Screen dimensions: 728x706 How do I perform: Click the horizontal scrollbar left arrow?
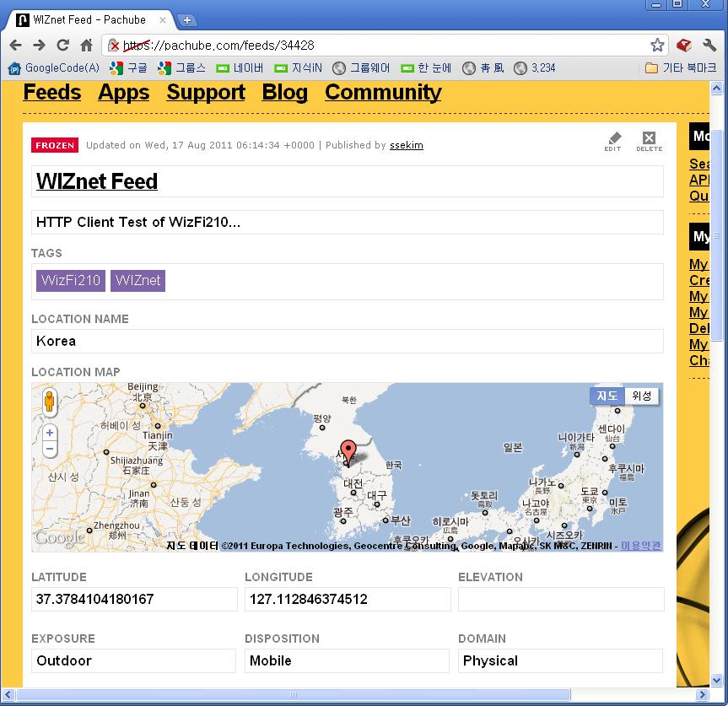[x=8, y=694]
